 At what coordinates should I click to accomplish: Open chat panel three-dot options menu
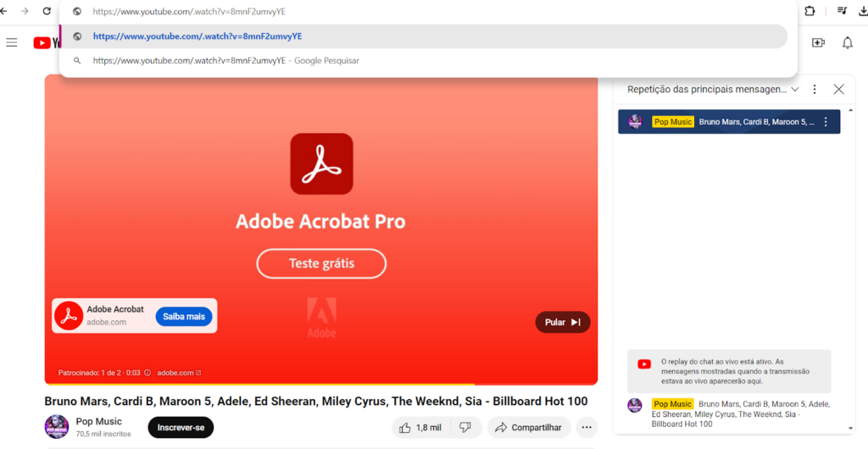click(815, 89)
